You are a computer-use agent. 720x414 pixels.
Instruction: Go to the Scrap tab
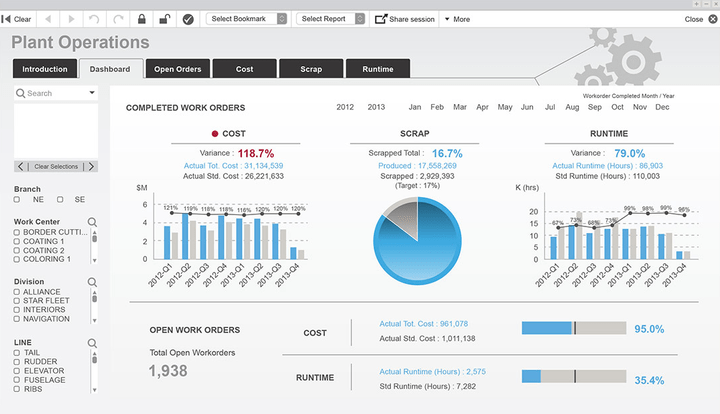tap(311, 69)
